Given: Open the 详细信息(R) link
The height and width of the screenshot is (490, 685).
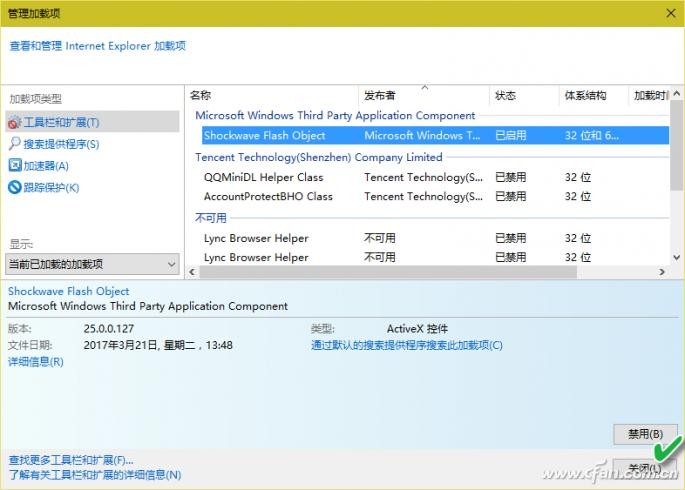Looking at the screenshot, I should coord(36,361).
